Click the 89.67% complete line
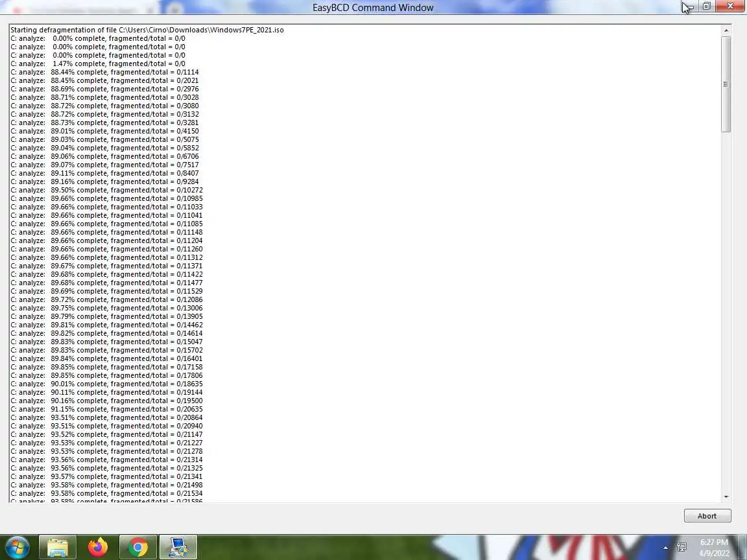This screenshot has width=747, height=560. 107,266
